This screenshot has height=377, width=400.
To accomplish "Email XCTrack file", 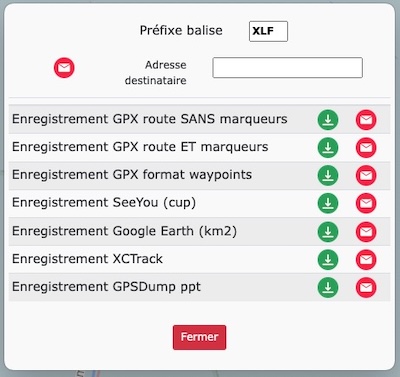I will [366, 260].
